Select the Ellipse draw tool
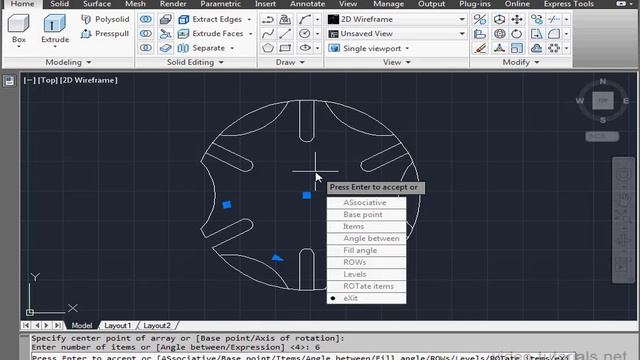The height and width of the screenshot is (360, 640). [304, 48]
